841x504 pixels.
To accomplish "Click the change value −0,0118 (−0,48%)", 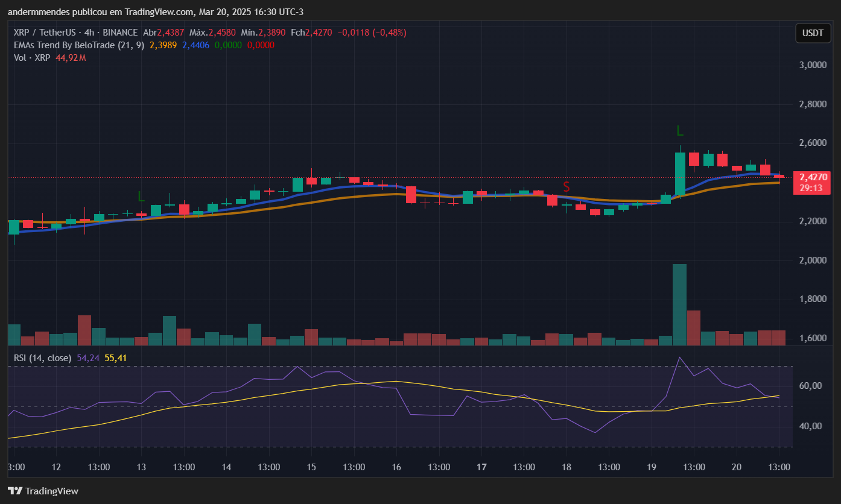I will (372, 33).
